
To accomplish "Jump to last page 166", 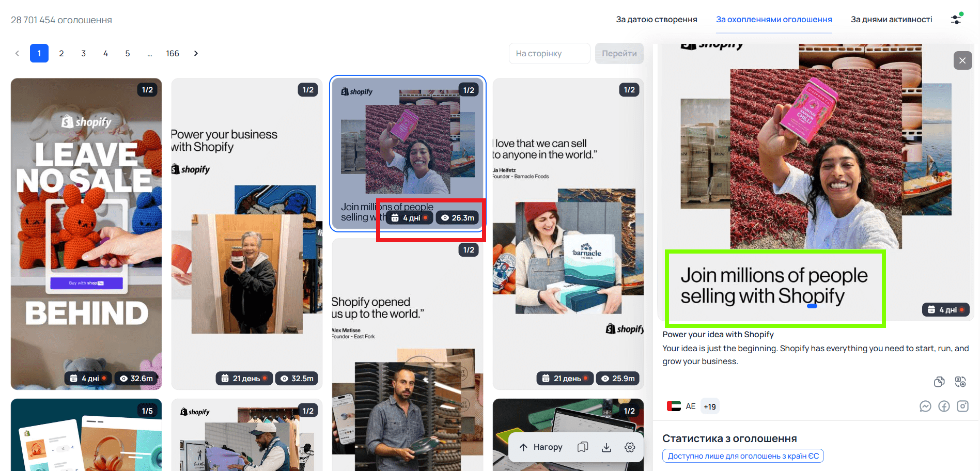I will pyautogui.click(x=173, y=53).
